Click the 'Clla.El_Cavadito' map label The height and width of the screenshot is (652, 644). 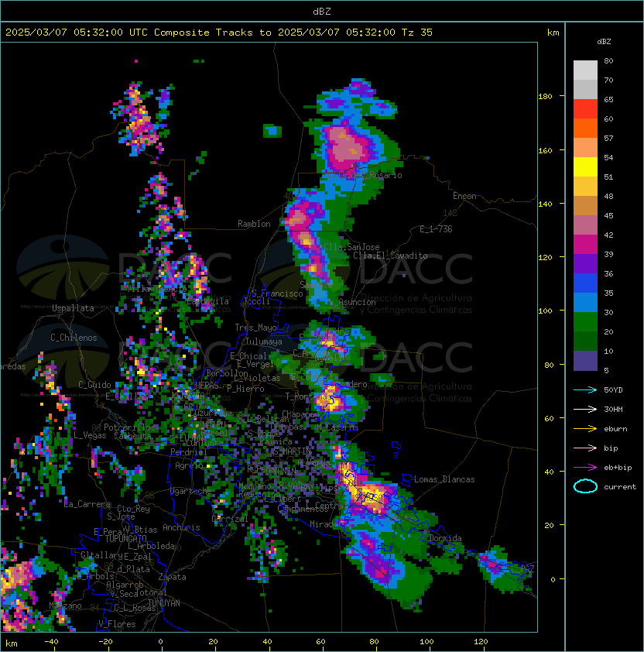[390, 256]
